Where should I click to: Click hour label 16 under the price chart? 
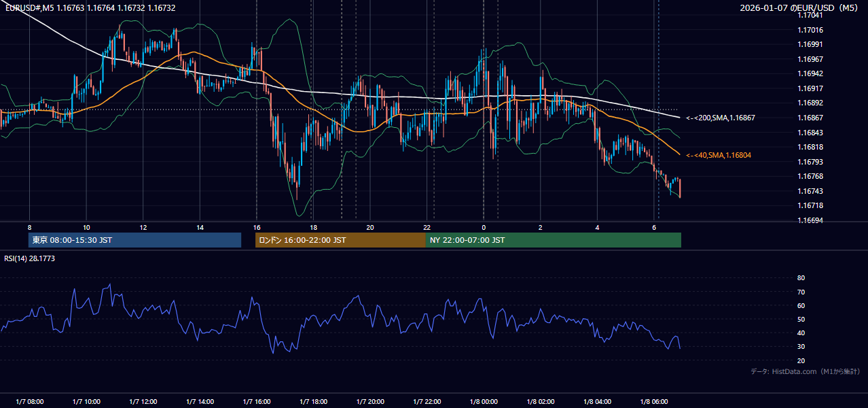(x=256, y=227)
